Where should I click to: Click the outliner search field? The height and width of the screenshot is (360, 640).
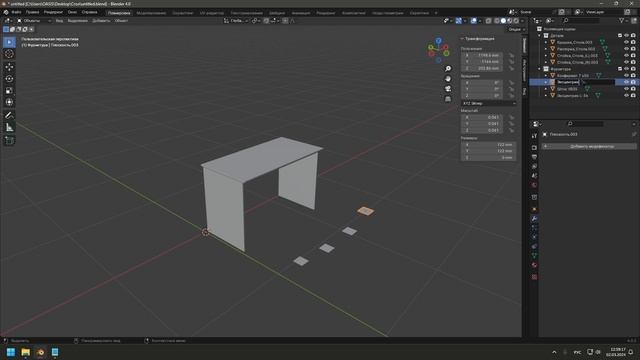(x=582, y=20)
